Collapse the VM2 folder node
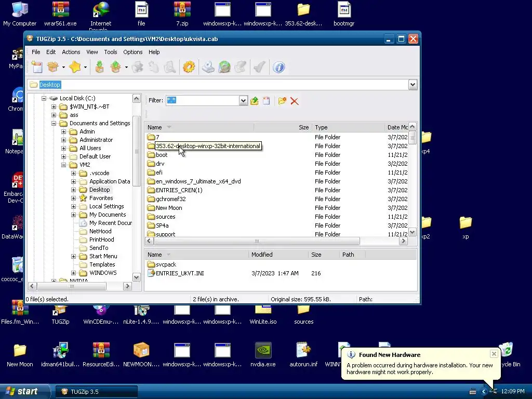532x399 pixels. pyautogui.click(x=63, y=165)
